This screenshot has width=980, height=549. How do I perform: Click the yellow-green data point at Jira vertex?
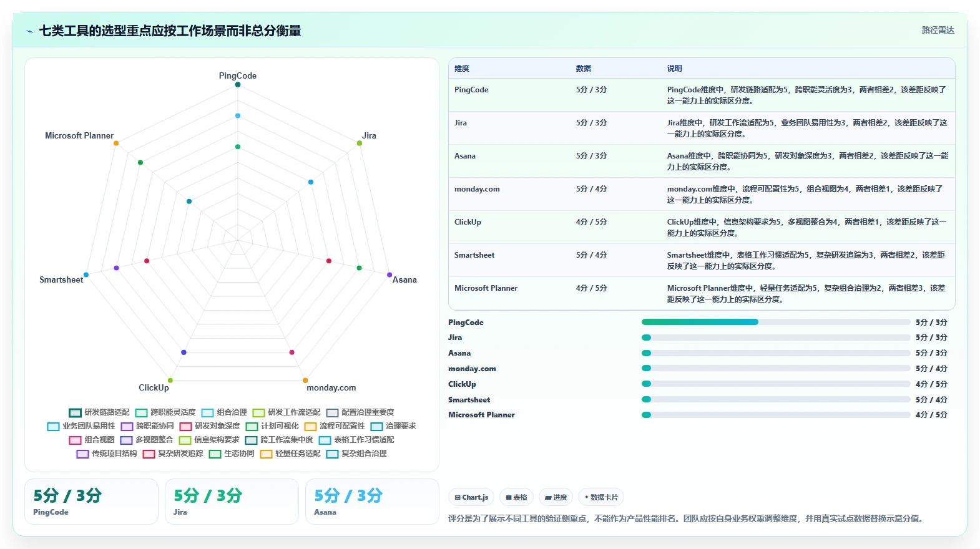[x=360, y=143]
